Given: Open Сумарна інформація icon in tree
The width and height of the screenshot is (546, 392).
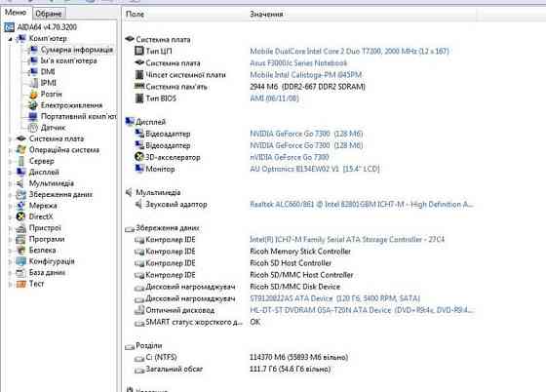Looking at the screenshot, I should point(34,50).
